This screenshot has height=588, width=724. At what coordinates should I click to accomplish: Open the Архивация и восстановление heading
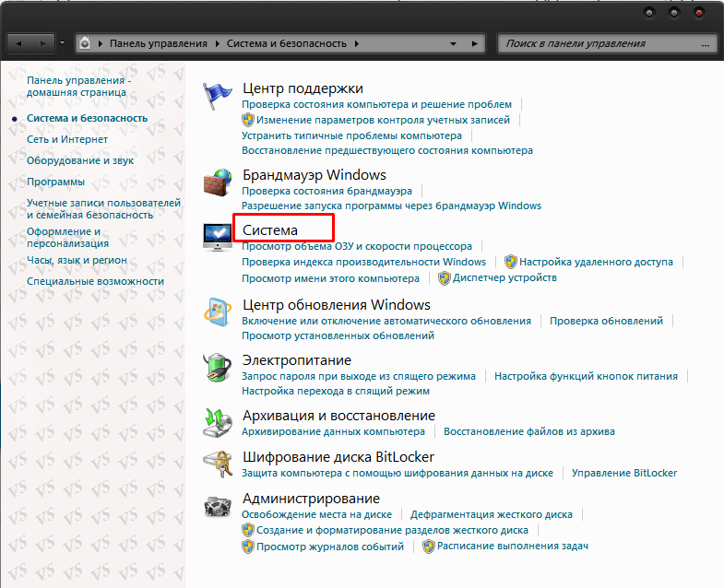[x=338, y=416]
